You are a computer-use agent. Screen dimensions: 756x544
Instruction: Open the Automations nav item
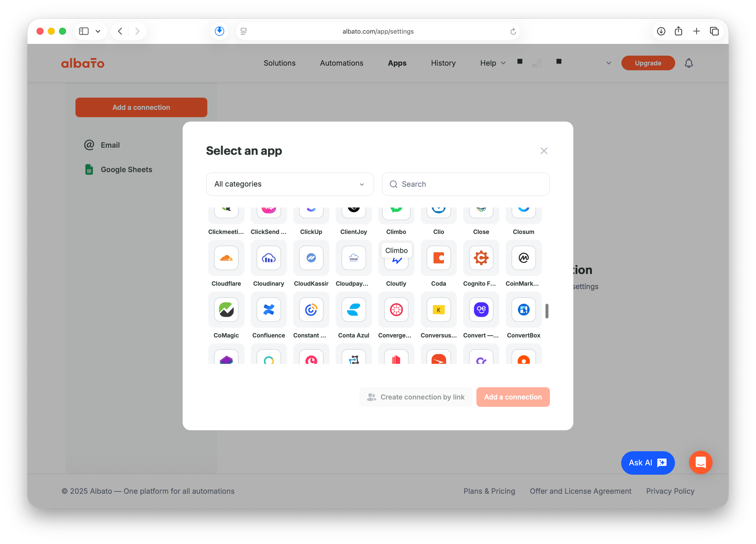point(341,63)
